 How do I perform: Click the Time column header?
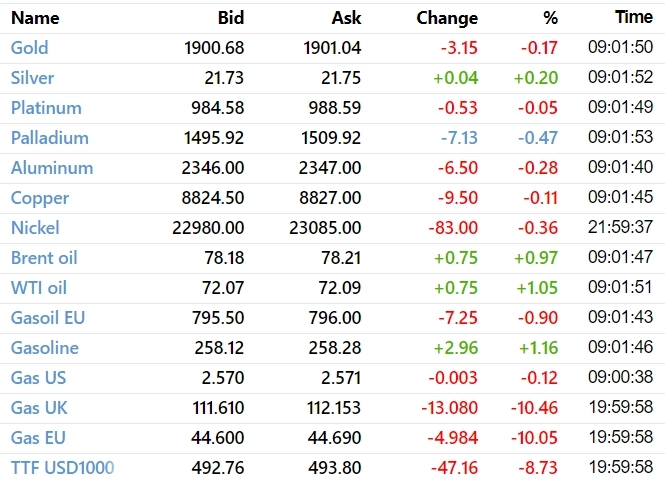(634, 17)
